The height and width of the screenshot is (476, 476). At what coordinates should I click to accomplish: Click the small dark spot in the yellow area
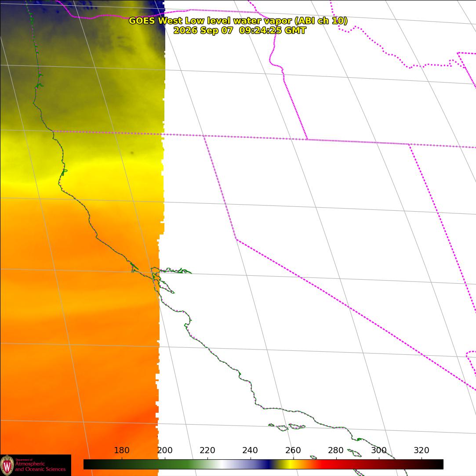coord(132,153)
